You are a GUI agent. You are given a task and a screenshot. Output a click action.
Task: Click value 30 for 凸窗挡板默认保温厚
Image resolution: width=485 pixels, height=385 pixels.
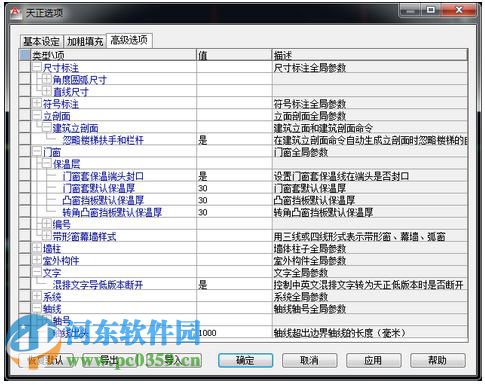point(203,200)
